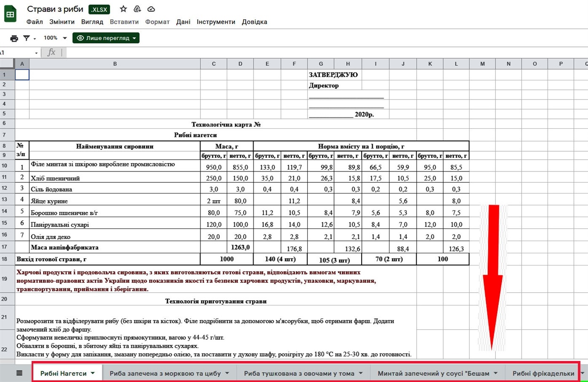Image resolution: width=588 pixels, height=382 pixels.
Task: Click the "Хліб пшеничний" cell
Action: [x=115, y=178]
